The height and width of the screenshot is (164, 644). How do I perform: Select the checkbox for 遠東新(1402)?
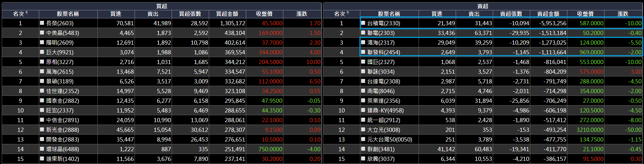[x=42, y=158]
